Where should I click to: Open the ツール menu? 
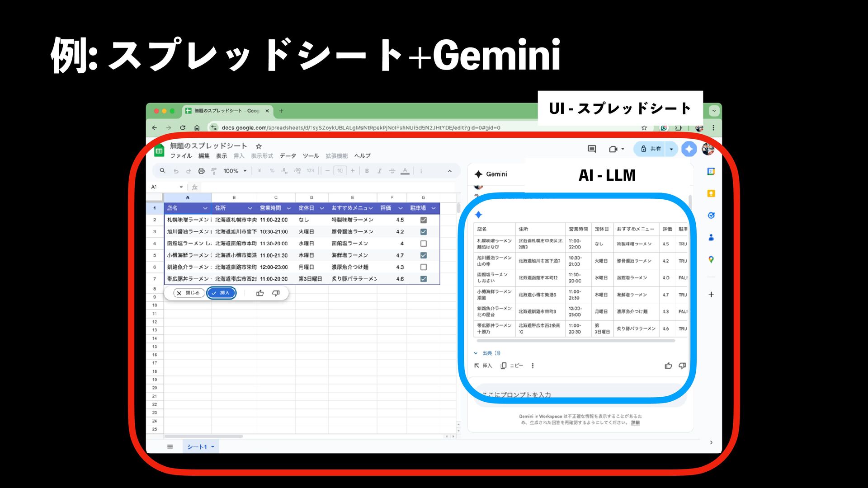311,156
